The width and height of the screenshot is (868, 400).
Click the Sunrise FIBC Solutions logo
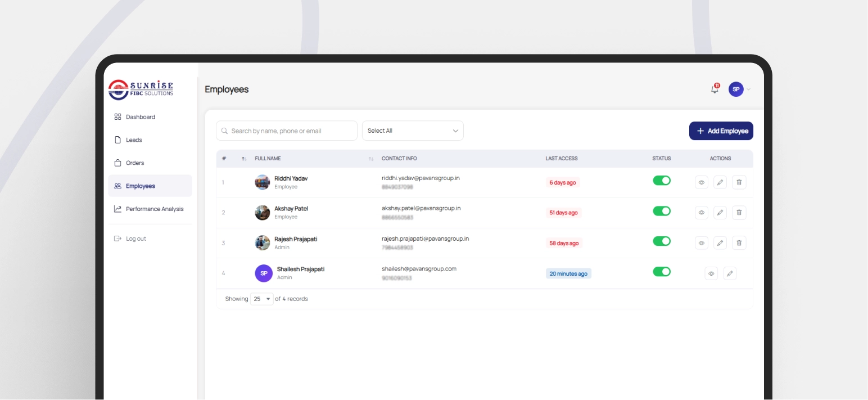141,89
